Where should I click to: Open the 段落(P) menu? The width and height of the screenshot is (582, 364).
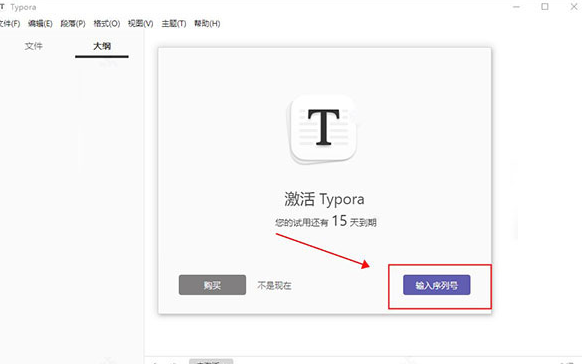click(73, 24)
